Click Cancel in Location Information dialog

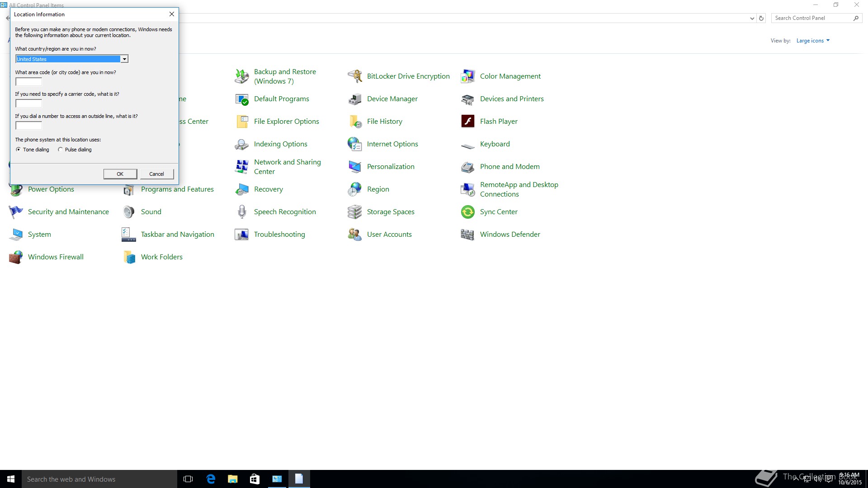click(156, 174)
